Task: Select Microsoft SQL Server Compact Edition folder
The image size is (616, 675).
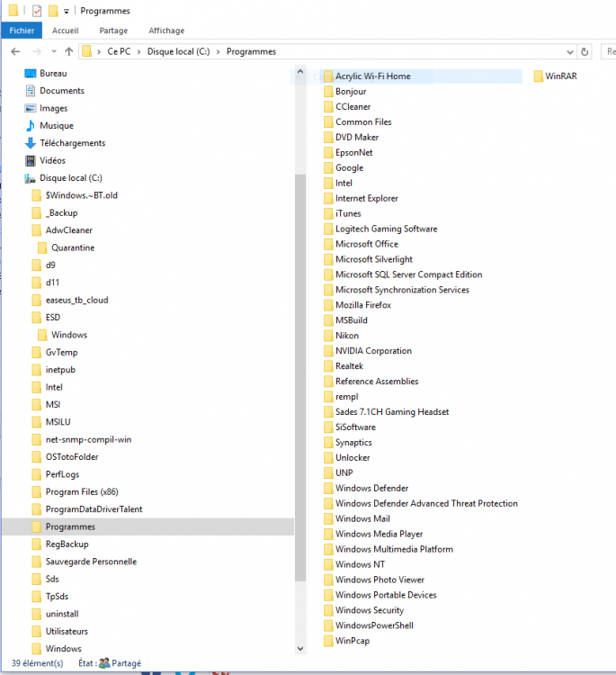Action: tap(408, 274)
